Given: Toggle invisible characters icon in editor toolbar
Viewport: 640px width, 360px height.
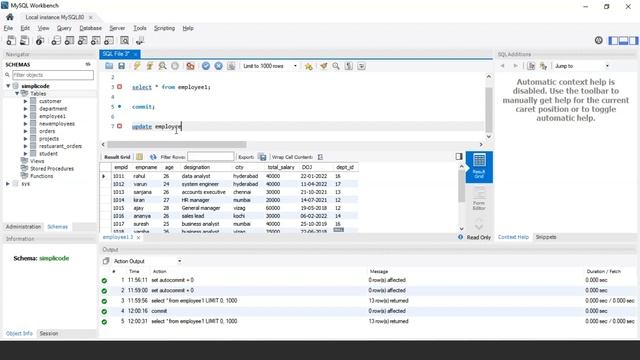Looking at the screenshot, I should click(x=349, y=66).
